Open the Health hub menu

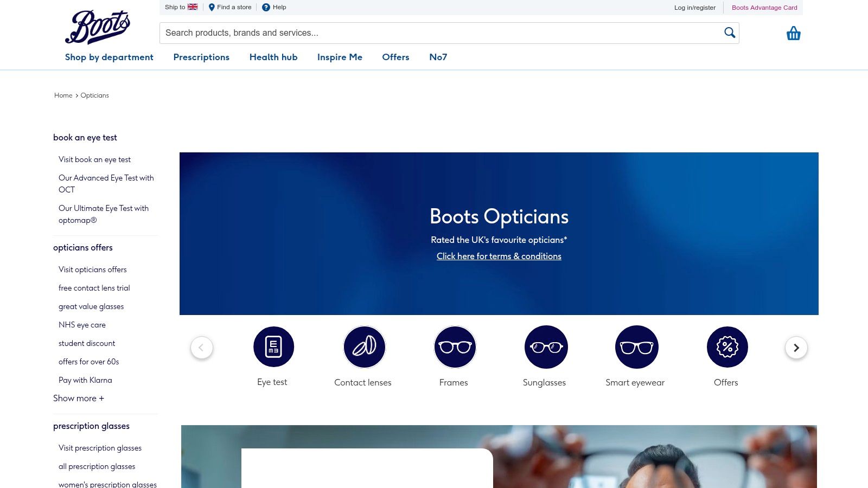[273, 57]
